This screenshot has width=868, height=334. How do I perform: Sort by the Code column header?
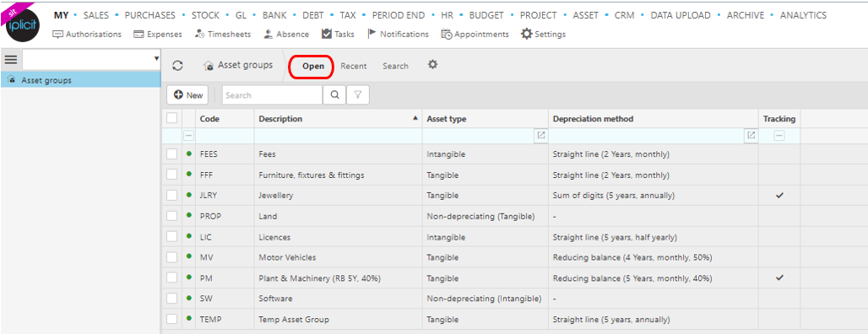click(x=225, y=119)
